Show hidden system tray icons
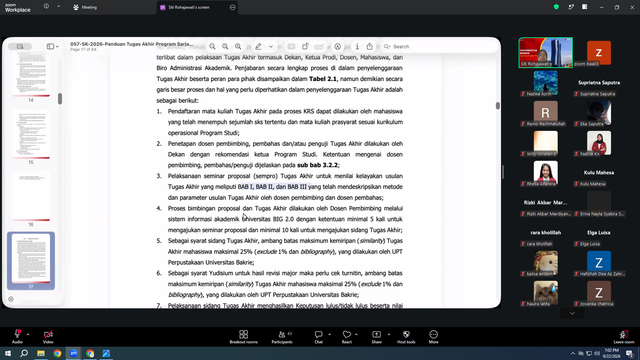Screen dimensions: 640x360 [573, 353]
